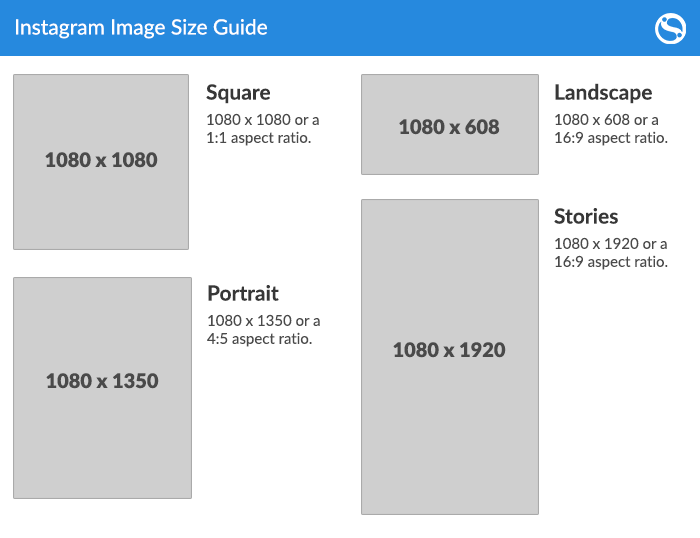Click the 'Instagram Image Size Guide' title
Viewport: 700px width, 538px height.
pyautogui.click(x=141, y=28)
